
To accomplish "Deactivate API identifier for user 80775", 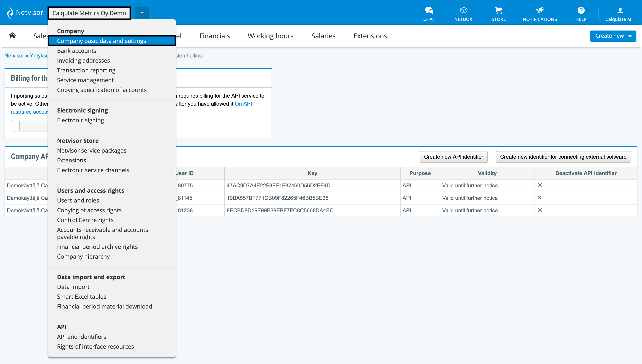I will click(x=539, y=185).
